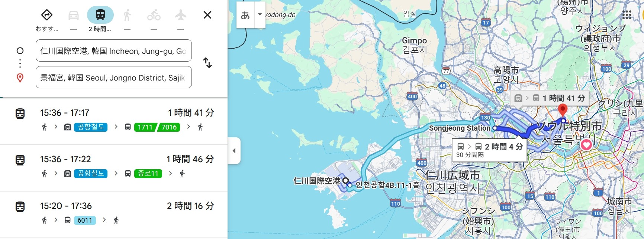
Task: Click the saved place heart marker
Action: (586, 145)
